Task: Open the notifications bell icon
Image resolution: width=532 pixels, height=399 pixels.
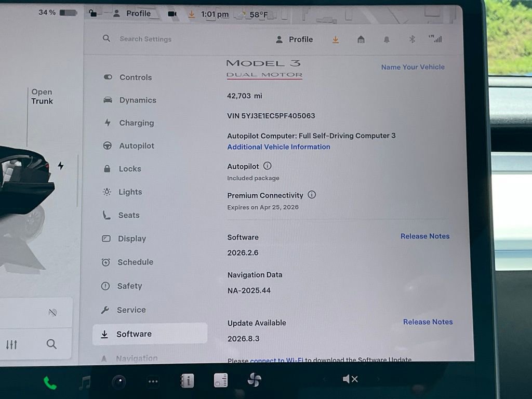Action: 387,39
